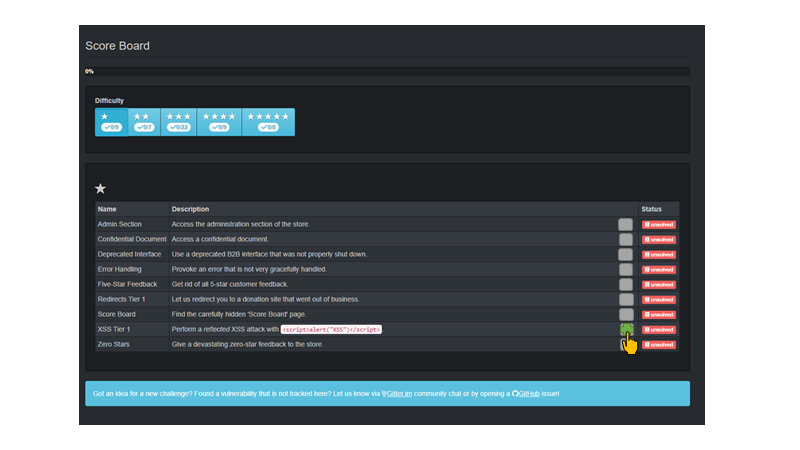Click the unsolved badge for Confidential Document

(x=659, y=239)
